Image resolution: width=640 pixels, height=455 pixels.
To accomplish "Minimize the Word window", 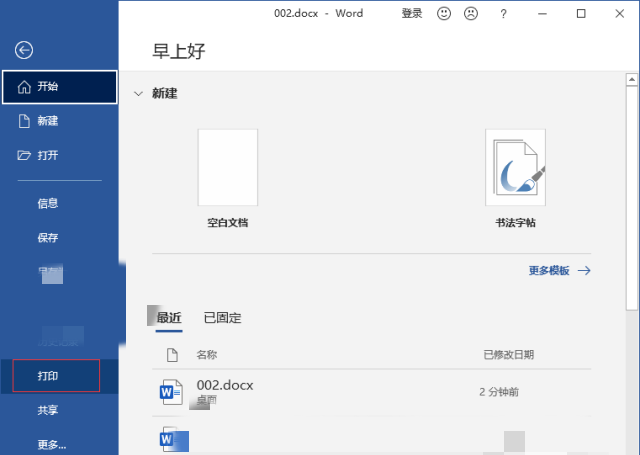I will click(x=542, y=13).
